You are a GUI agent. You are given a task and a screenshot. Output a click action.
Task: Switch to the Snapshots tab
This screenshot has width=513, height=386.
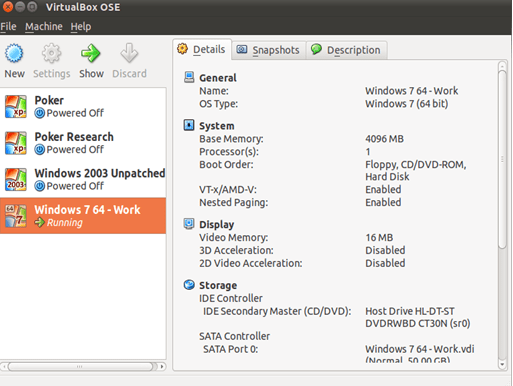point(269,50)
